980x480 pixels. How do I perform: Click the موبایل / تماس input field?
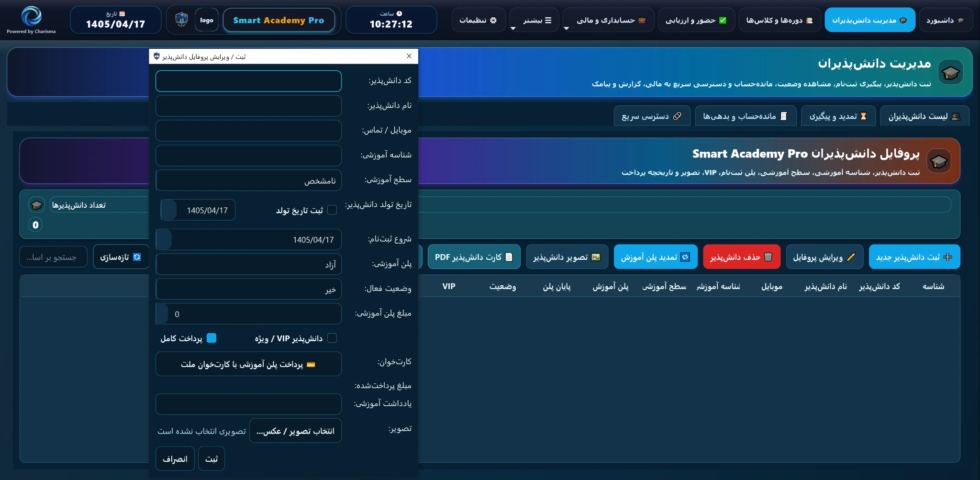[x=248, y=131]
